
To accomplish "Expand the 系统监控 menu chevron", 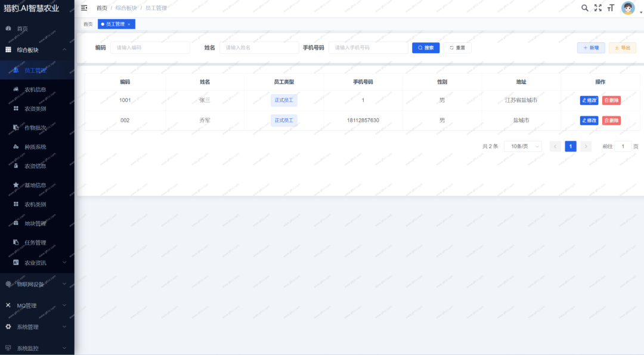I will click(x=64, y=348).
